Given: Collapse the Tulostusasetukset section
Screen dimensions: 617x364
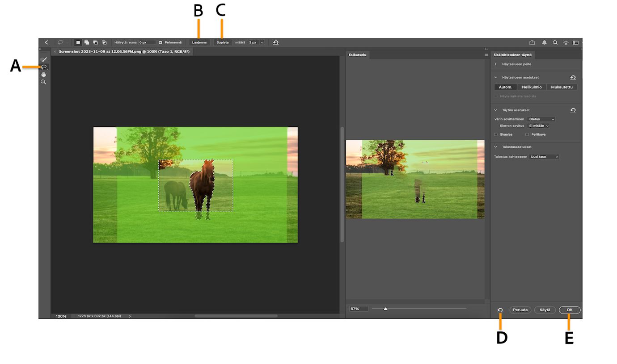Looking at the screenshot, I should [x=495, y=146].
